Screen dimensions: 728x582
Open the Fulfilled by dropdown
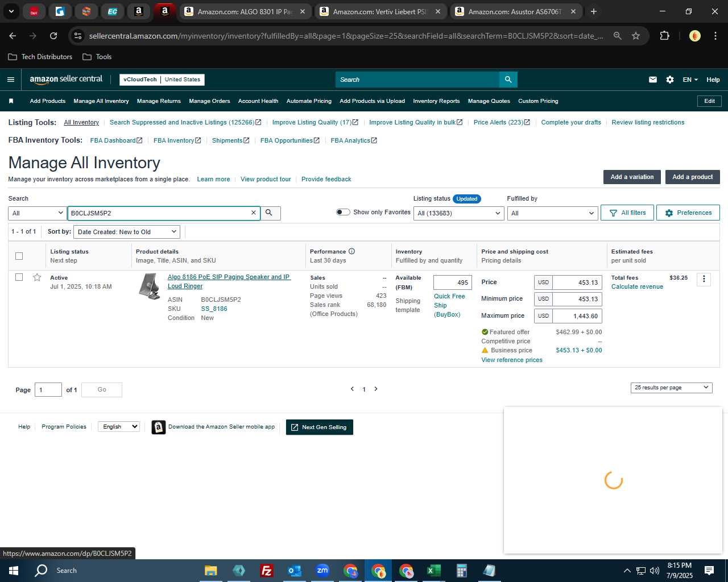tap(553, 213)
